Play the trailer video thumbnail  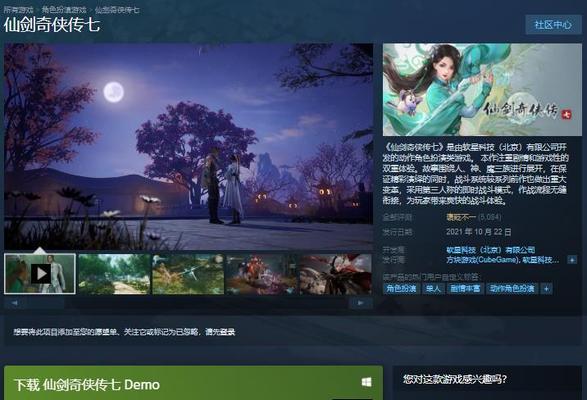40,274
